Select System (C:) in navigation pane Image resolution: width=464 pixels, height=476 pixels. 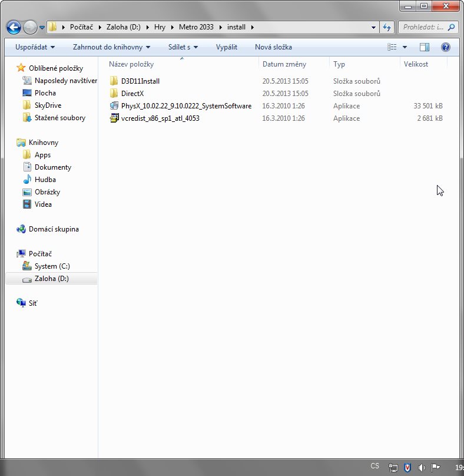(52, 266)
